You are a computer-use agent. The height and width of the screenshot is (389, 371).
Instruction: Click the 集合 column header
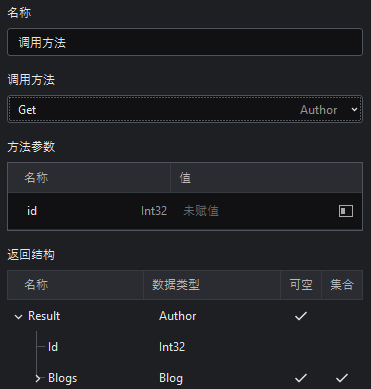coord(342,285)
